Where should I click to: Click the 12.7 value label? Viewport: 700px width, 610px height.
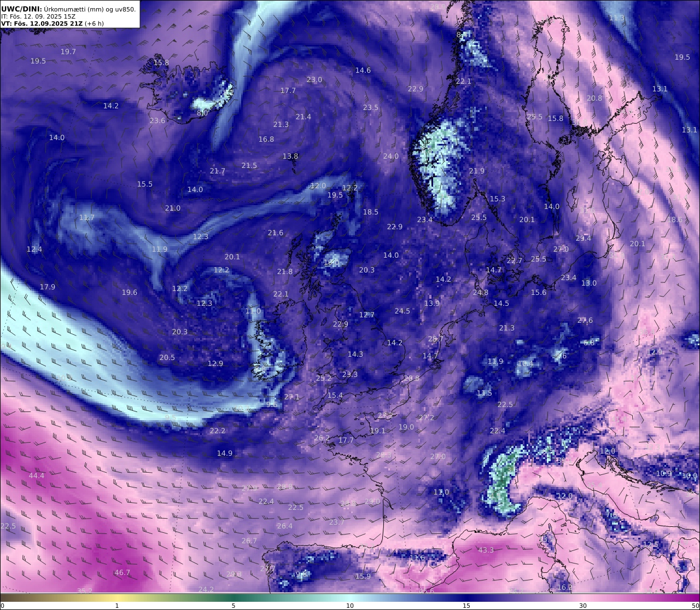367,315
